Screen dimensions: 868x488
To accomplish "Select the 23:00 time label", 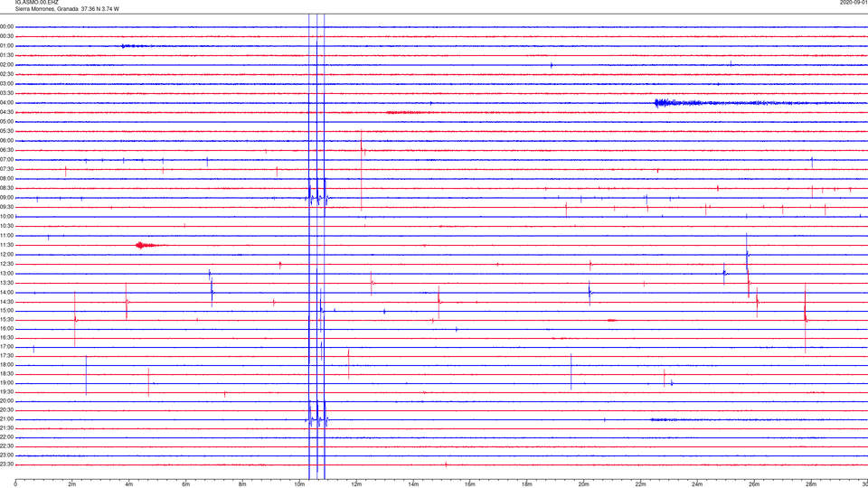I will [x=6, y=455].
